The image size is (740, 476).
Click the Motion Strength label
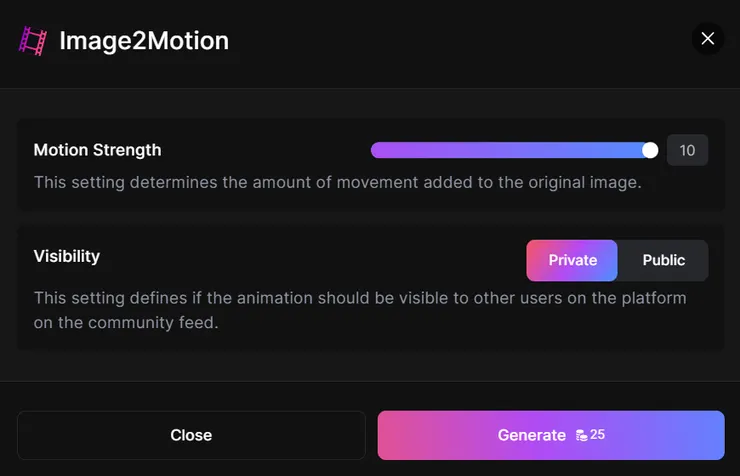[97, 150]
